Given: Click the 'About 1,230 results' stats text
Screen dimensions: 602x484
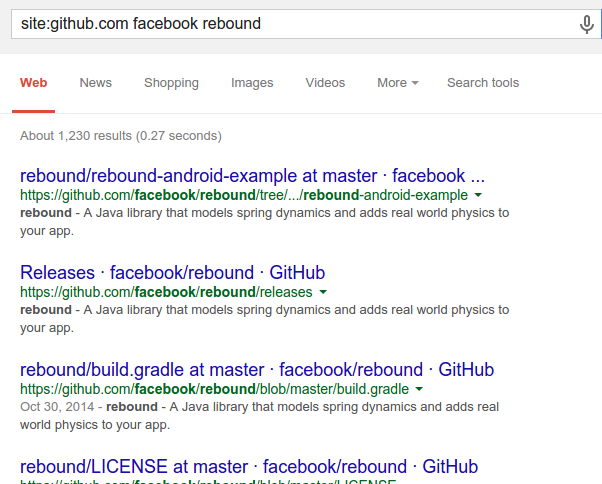Looking at the screenshot, I should [121, 136].
